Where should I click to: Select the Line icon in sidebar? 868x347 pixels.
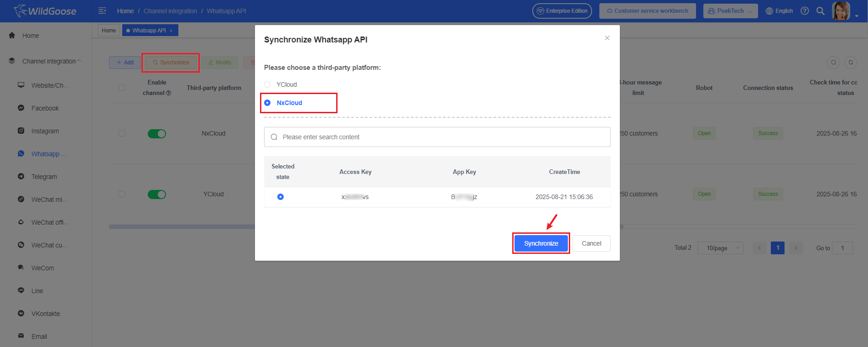(21, 290)
